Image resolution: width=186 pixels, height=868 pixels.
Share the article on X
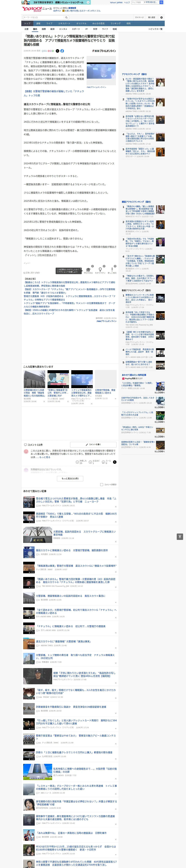point(57,51)
